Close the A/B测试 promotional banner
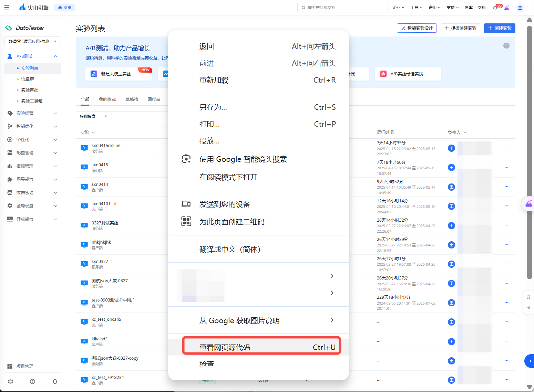This screenshot has width=534, height=392. tap(506, 45)
